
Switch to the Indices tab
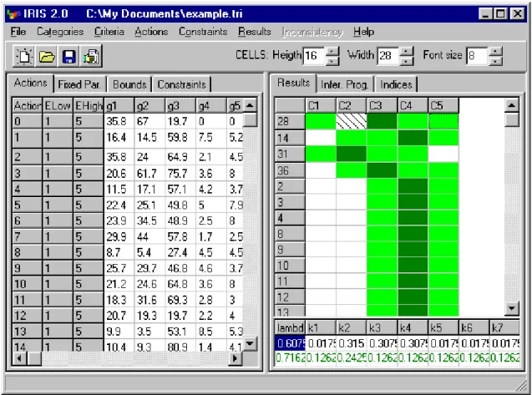pyautogui.click(x=396, y=84)
